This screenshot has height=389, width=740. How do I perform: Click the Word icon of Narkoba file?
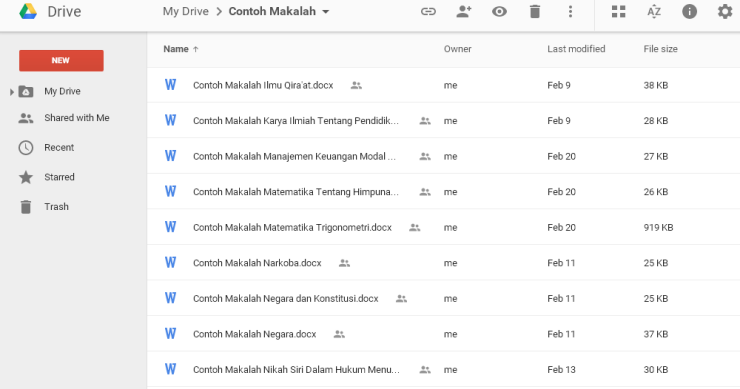pyautogui.click(x=170, y=262)
